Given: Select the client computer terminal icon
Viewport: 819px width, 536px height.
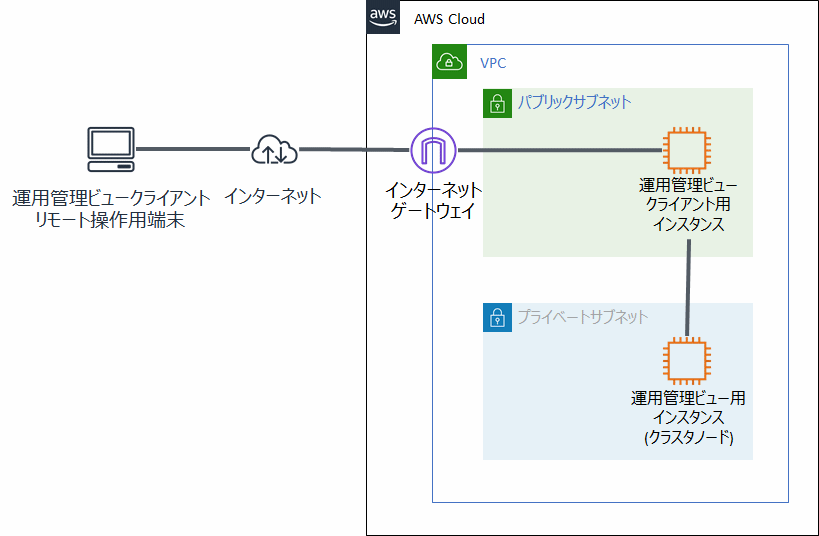Looking at the screenshot, I should click(109, 150).
